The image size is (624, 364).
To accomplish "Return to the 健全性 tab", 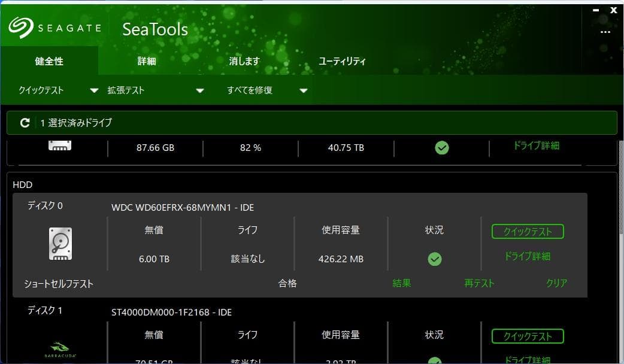I will coord(47,60).
